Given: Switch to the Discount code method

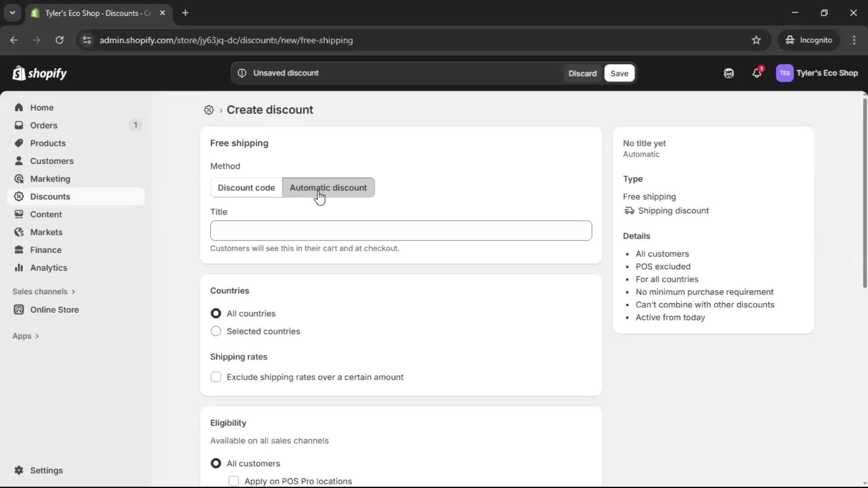Looking at the screenshot, I should (246, 188).
